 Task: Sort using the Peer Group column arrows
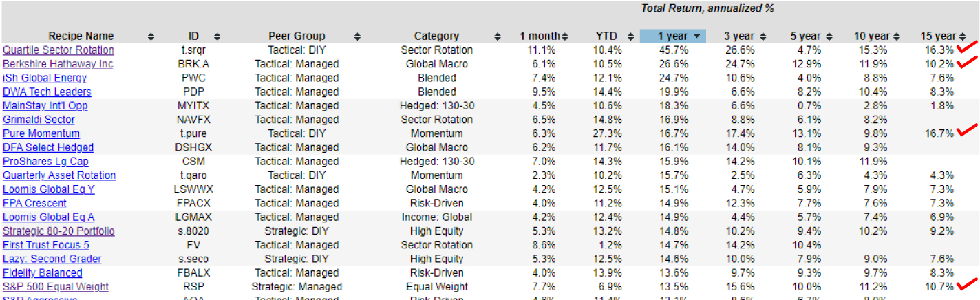[357, 36]
